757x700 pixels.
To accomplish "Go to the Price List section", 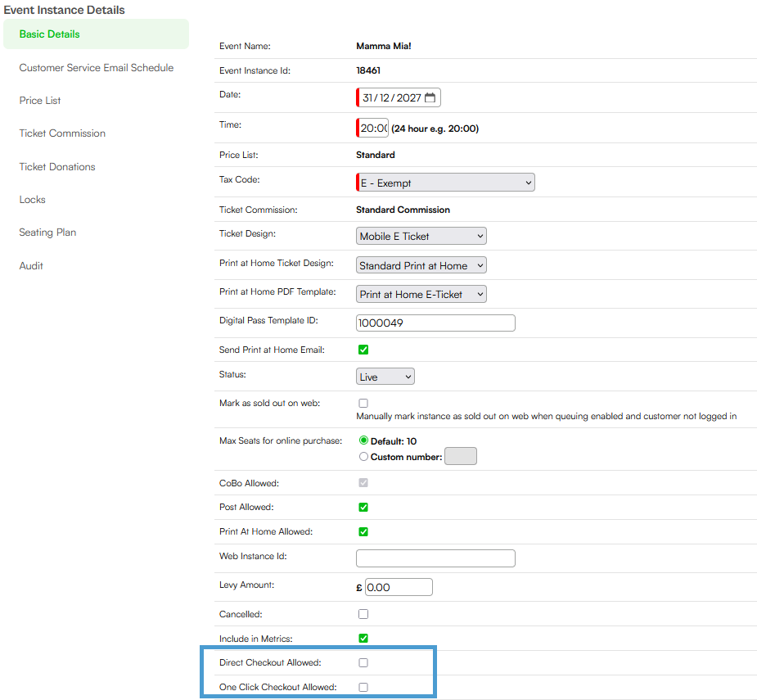I will pos(40,101).
